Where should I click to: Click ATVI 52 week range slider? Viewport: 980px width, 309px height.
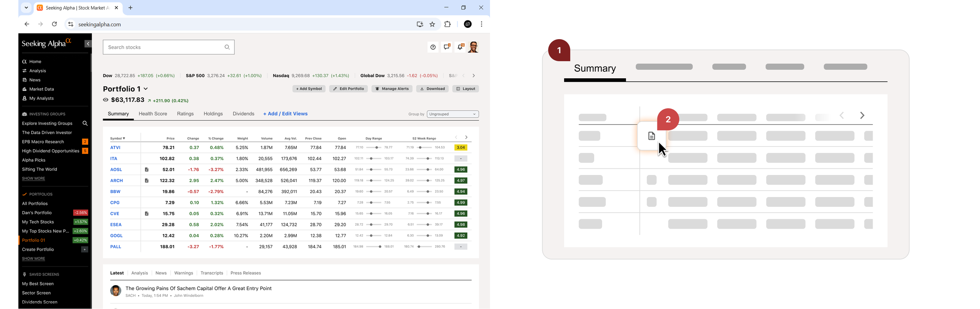(424, 148)
